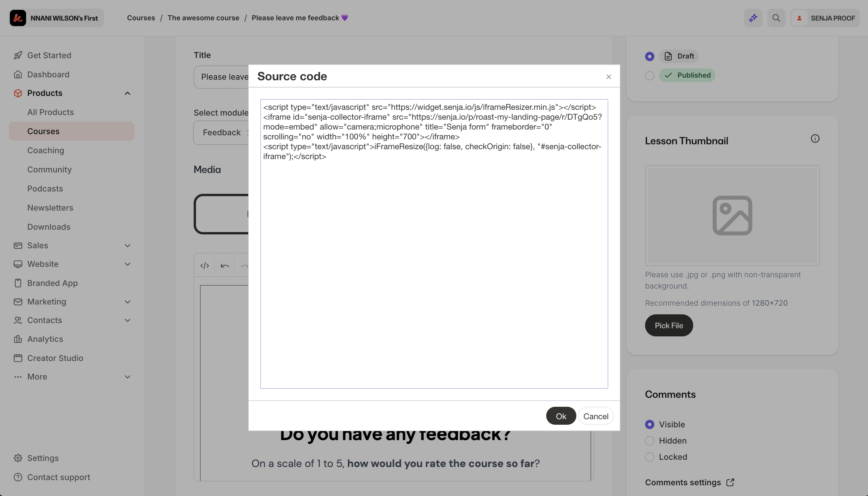Image resolution: width=868 pixels, height=496 pixels.
Task: Click the Settings gear icon
Action: pos(18,458)
